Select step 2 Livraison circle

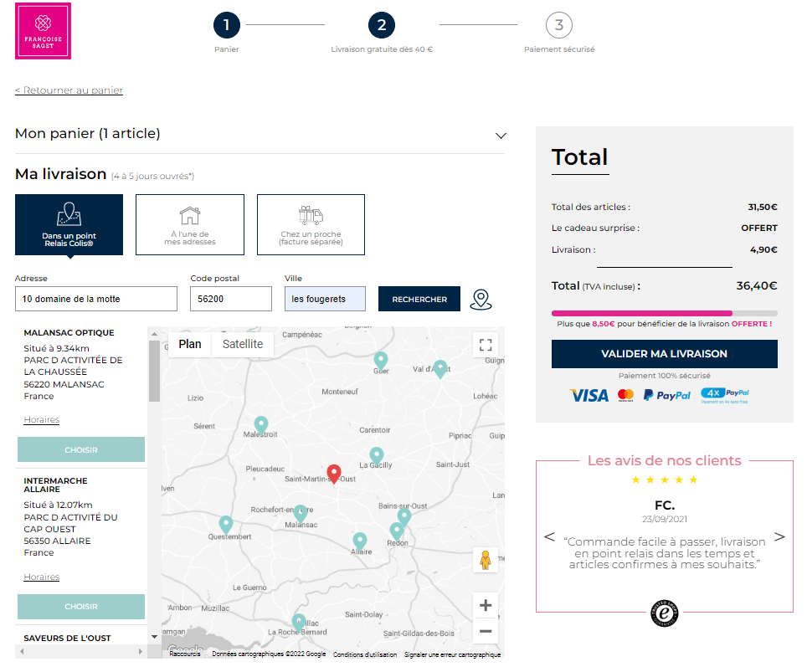coord(382,25)
